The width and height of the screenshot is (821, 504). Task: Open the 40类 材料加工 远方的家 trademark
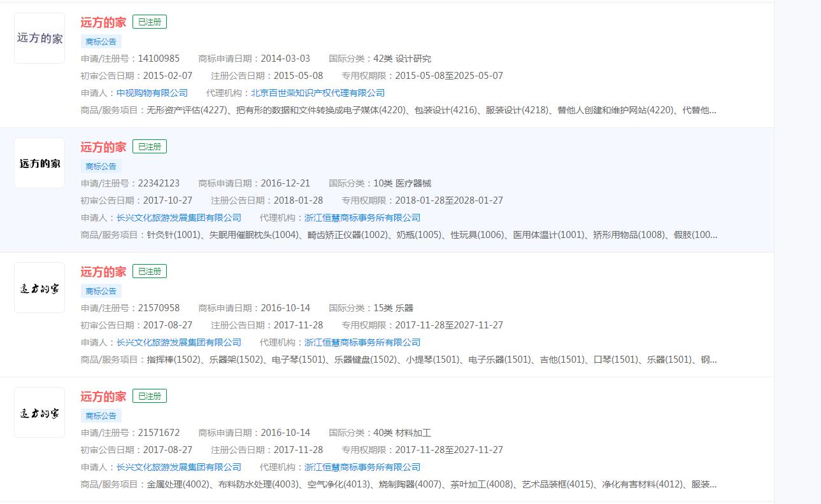coord(103,396)
